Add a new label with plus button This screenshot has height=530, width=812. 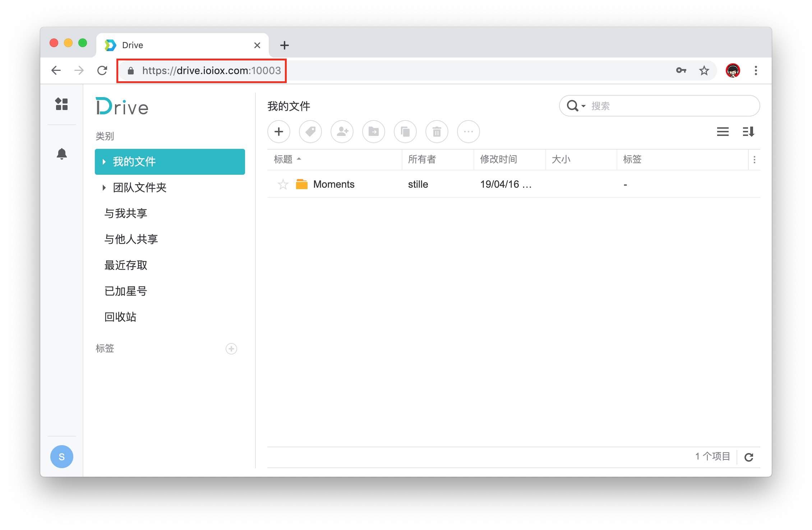231,349
